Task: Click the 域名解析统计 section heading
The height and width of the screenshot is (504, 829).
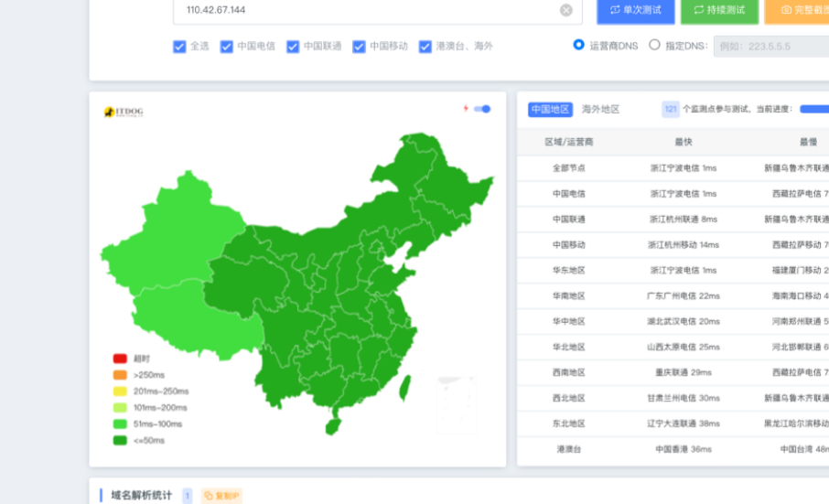Action: pyautogui.click(x=141, y=496)
